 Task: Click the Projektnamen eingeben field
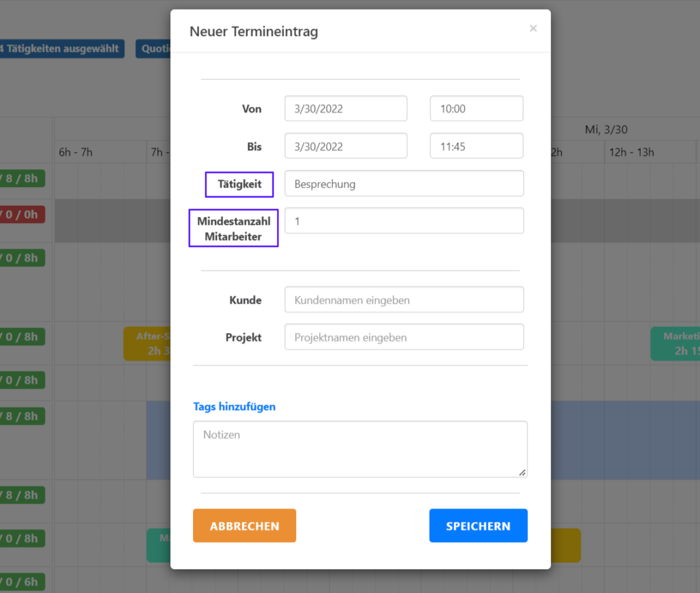[404, 337]
